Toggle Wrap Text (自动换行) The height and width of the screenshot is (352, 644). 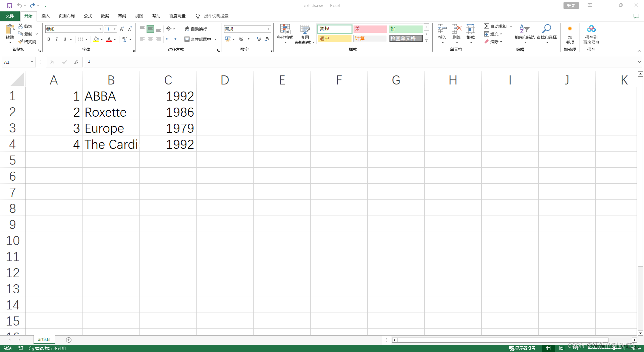tap(196, 29)
